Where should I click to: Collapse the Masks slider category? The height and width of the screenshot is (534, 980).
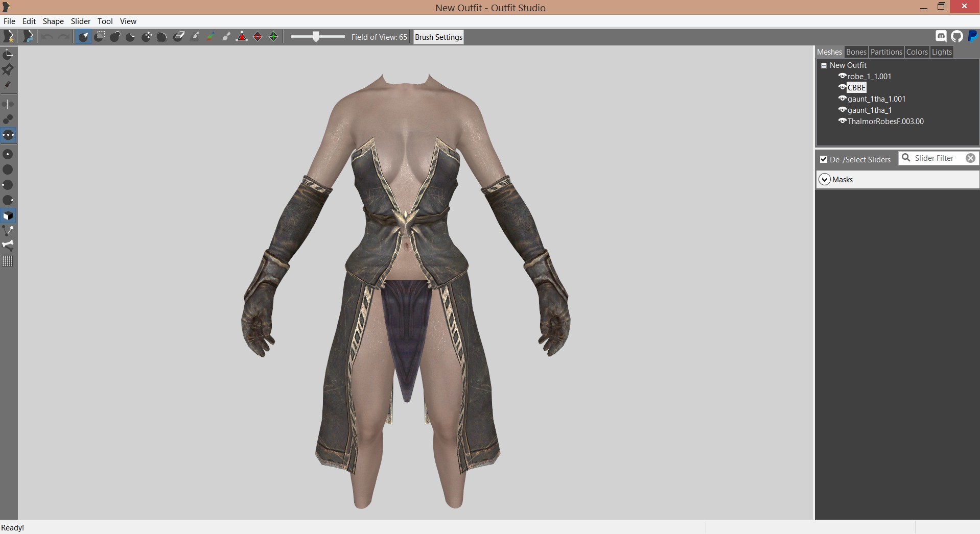[x=825, y=179]
